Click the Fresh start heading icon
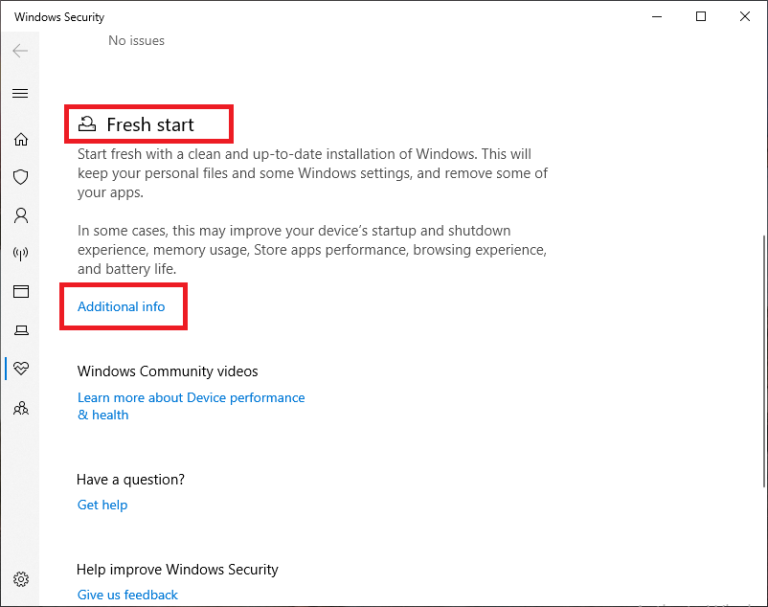This screenshot has width=768, height=607. click(x=88, y=124)
